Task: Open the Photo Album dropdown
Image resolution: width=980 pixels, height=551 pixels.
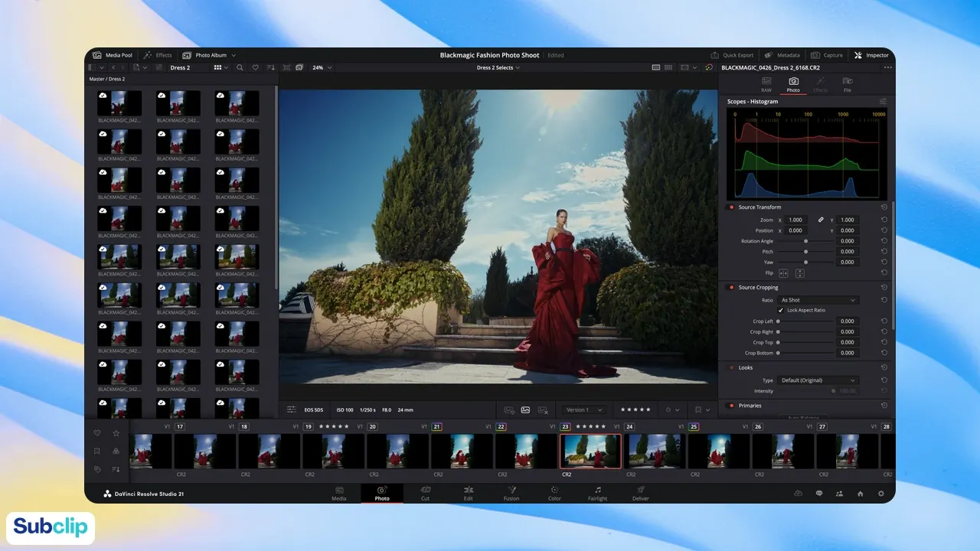Action: [x=209, y=55]
